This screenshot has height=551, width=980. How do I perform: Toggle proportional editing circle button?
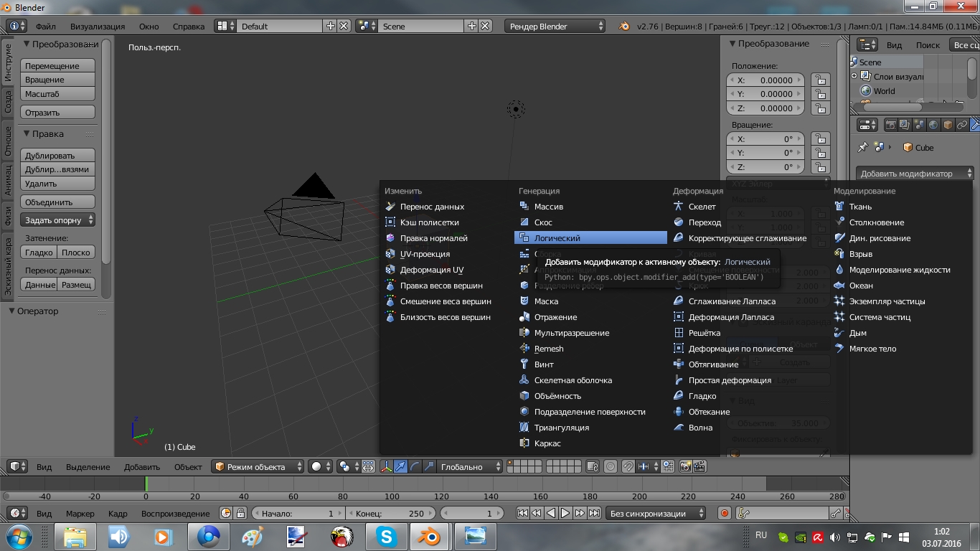611,466
